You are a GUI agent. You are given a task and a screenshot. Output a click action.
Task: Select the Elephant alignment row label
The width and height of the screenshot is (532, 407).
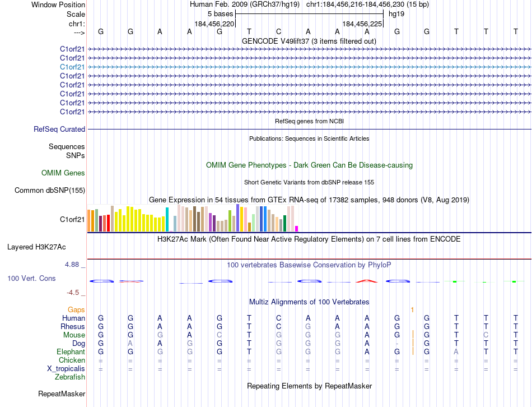[x=71, y=351]
